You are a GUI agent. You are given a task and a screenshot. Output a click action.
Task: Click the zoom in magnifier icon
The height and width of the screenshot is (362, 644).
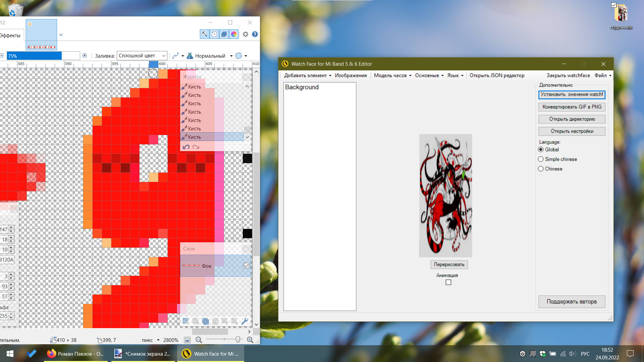point(250,340)
